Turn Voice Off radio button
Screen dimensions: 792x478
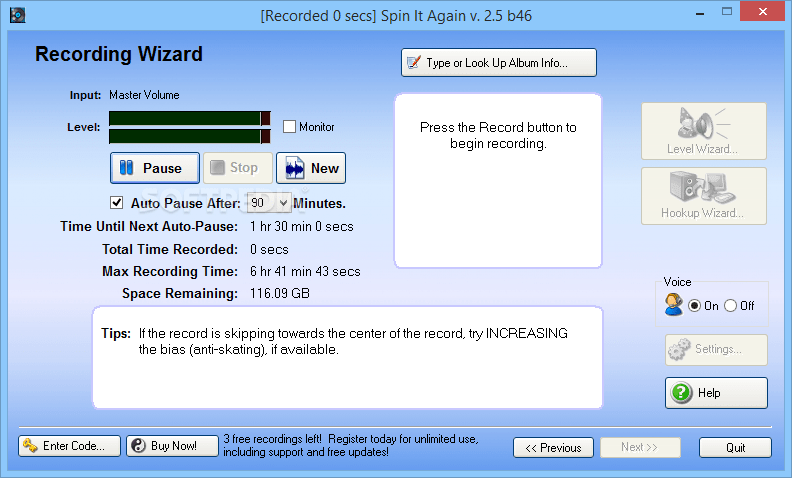[x=730, y=306]
